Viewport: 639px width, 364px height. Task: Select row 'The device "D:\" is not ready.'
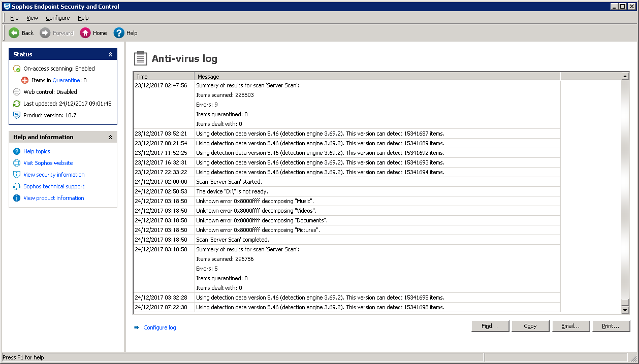pos(347,191)
